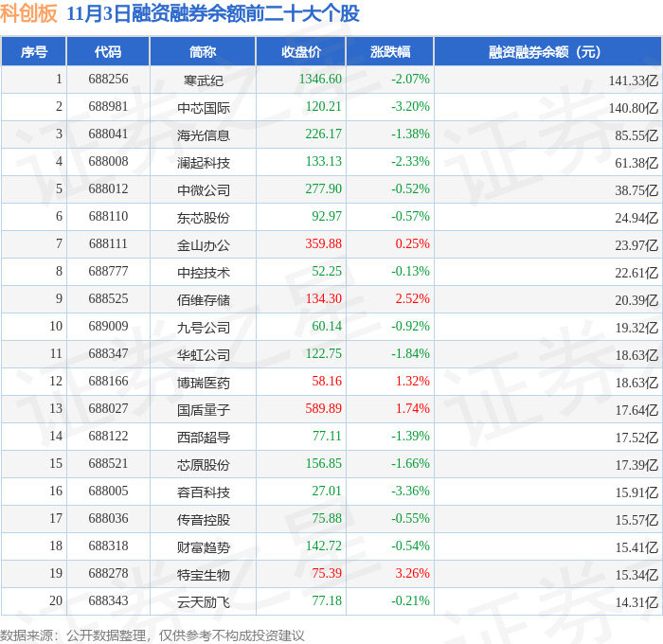The height and width of the screenshot is (644, 663).
Task: Click closing price 277.90
Action: 324,189
